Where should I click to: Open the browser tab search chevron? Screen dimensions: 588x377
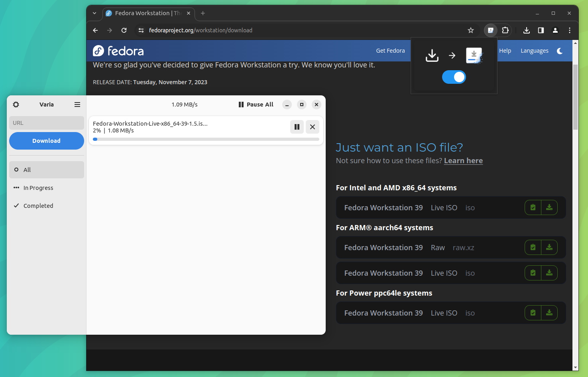pyautogui.click(x=94, y=13)
